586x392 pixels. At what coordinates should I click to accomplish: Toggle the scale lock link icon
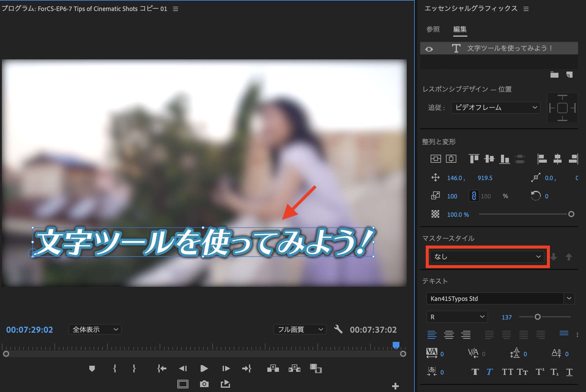(x=474, y=196)
